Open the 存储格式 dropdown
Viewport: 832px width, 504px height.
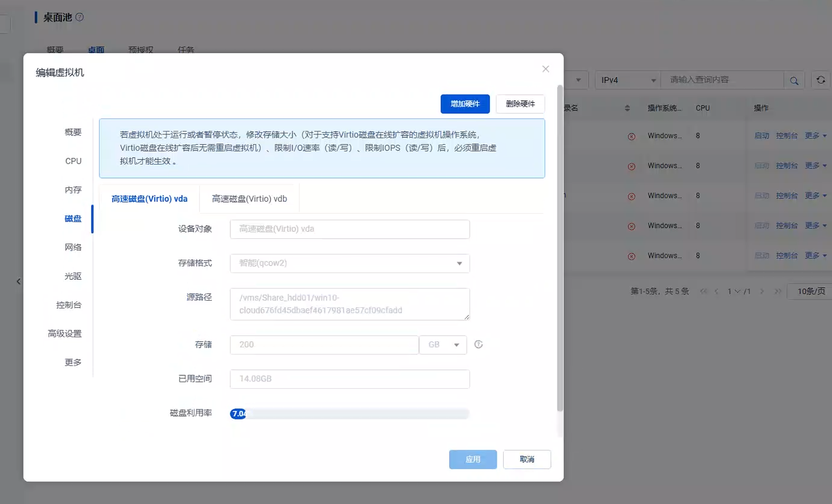(x=349, y=263)
